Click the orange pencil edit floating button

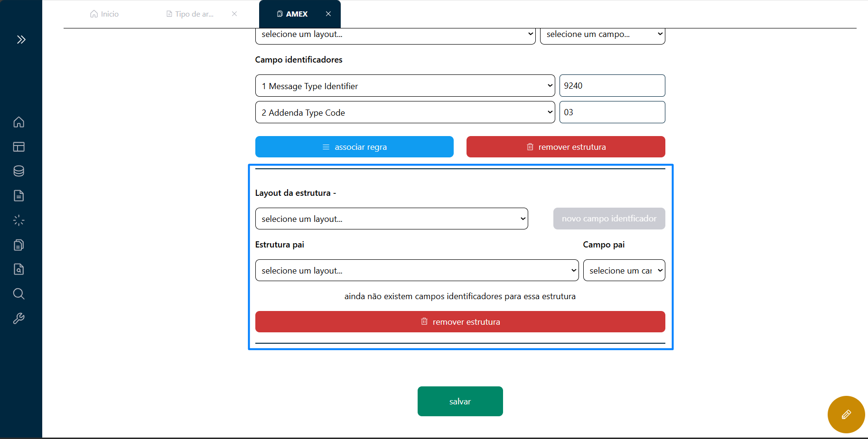[846, 414]
